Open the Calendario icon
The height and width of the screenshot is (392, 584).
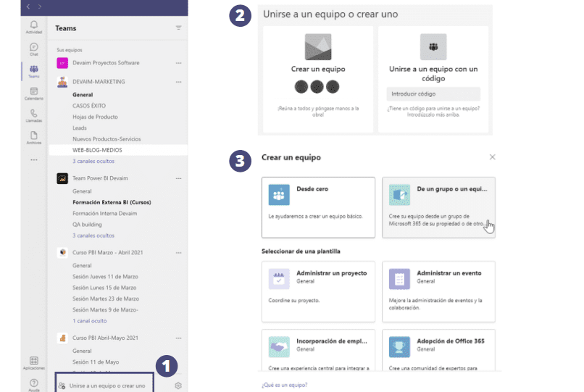coord(34,91)
